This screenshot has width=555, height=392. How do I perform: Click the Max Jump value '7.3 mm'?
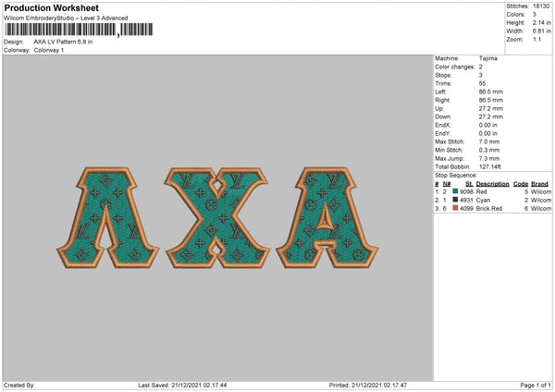click(489, 158)
